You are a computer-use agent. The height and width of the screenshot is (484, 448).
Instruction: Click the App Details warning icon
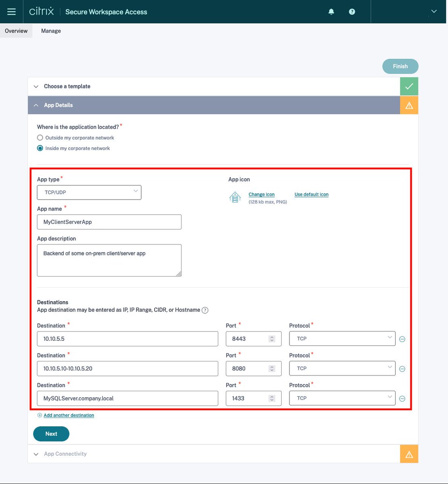[x=409, y=105]
